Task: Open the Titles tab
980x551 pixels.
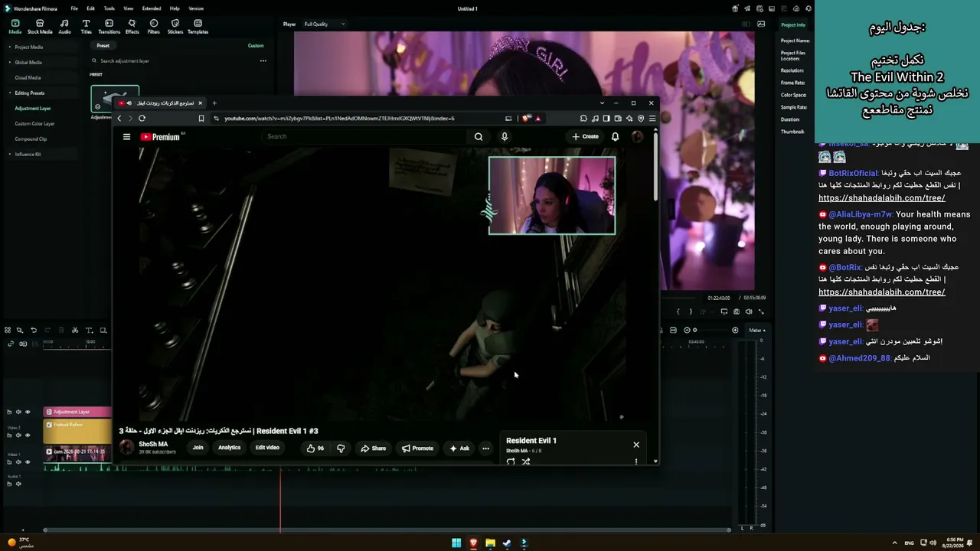Action: click(x=86, y=27)
